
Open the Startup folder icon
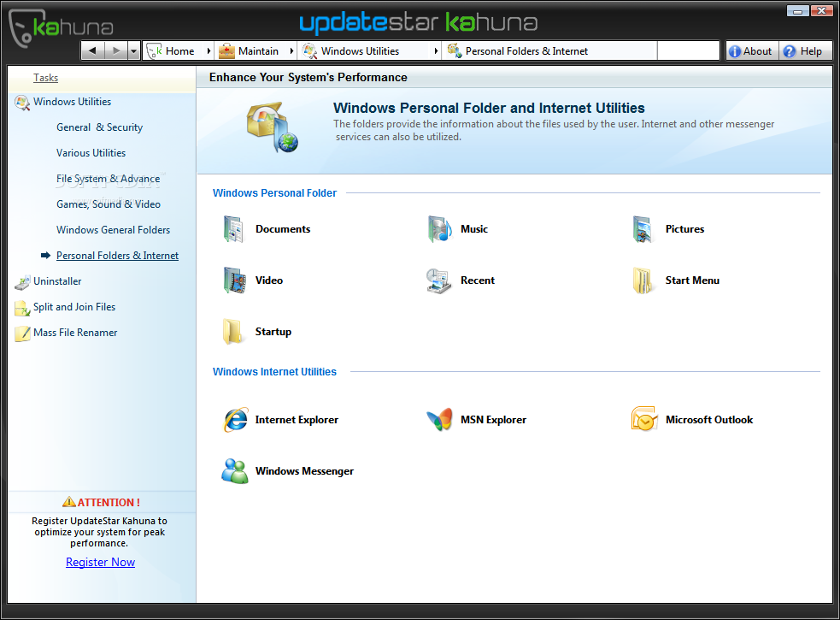click(x=233, y=332)
